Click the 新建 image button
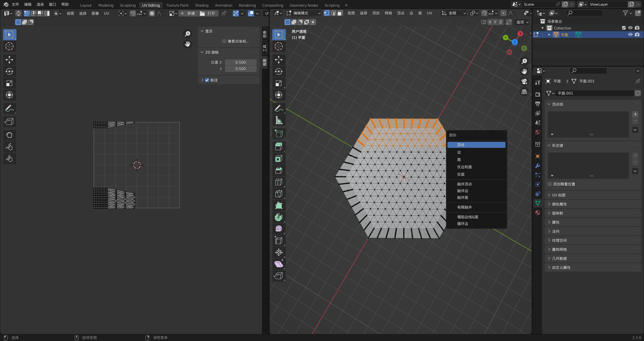 [188, 13]
